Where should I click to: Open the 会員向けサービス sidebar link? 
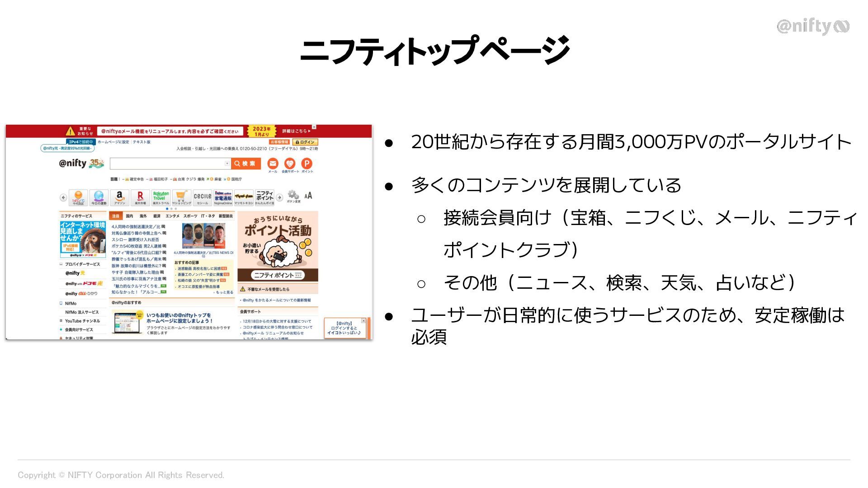click(x=79, y=330)
